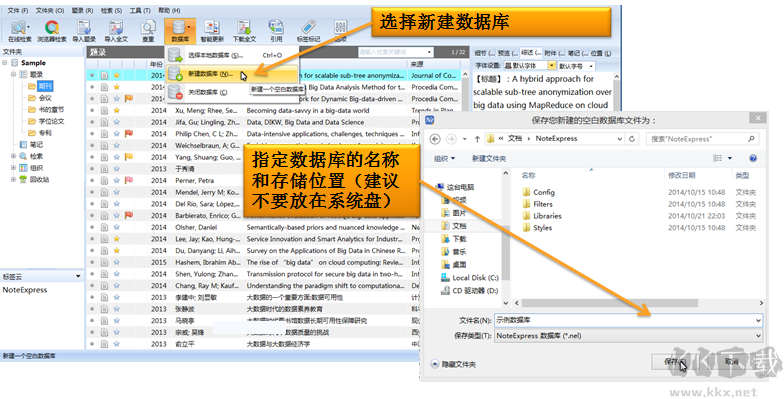
Task: Click the 标签标记 tag marking icon
Action: (x=308, y=30)
